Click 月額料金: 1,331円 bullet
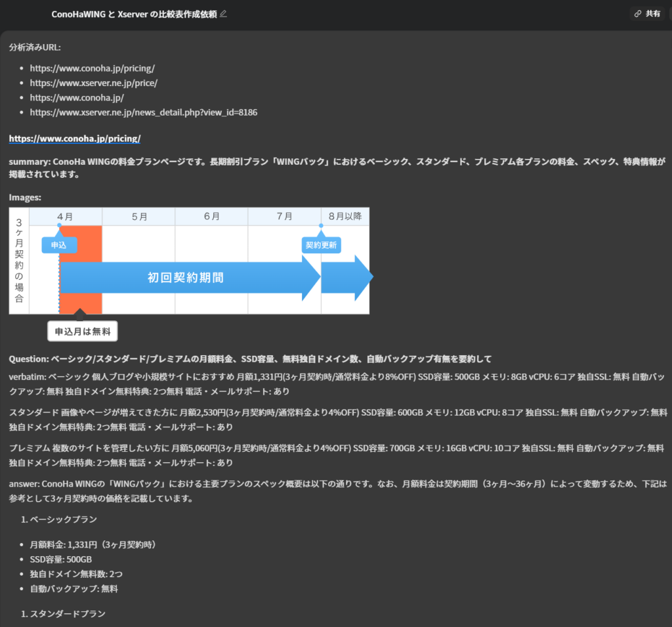This screenshot has width=672, height=627. click(x=93, y=544)
